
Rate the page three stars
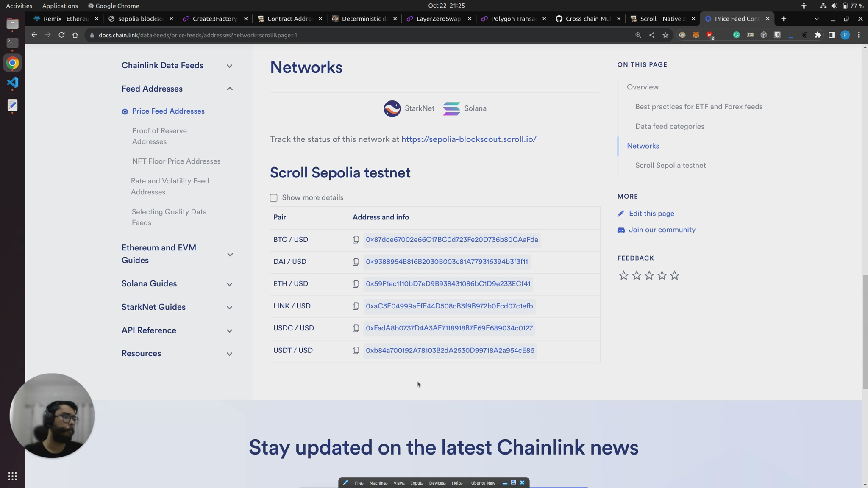(x=649, y=276)
